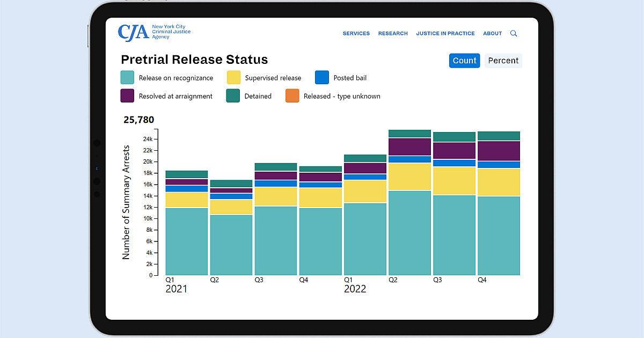
Task: Open the Justice in Practice dropdown
Action: tap(445, 33)
